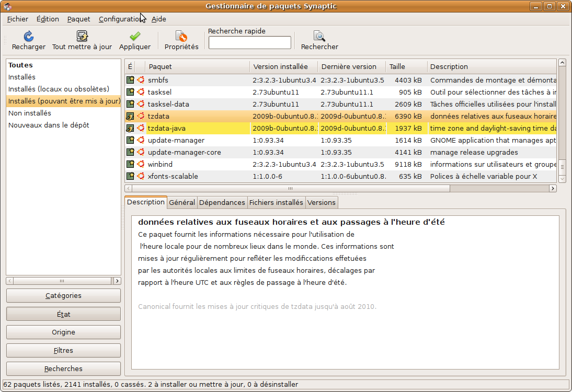
Task: Click the Recharger toolbar icon
Action: pos(28,36)
